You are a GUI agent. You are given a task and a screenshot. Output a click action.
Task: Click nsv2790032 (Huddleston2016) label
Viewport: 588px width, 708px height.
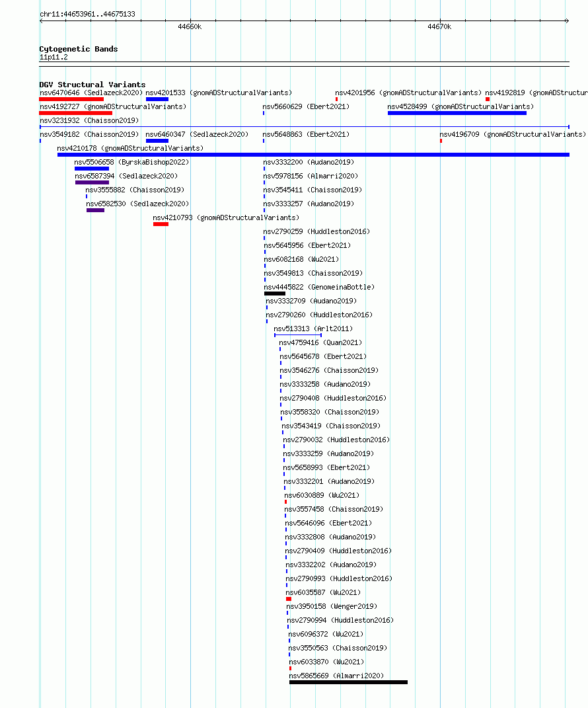click(x=337, y=440)
